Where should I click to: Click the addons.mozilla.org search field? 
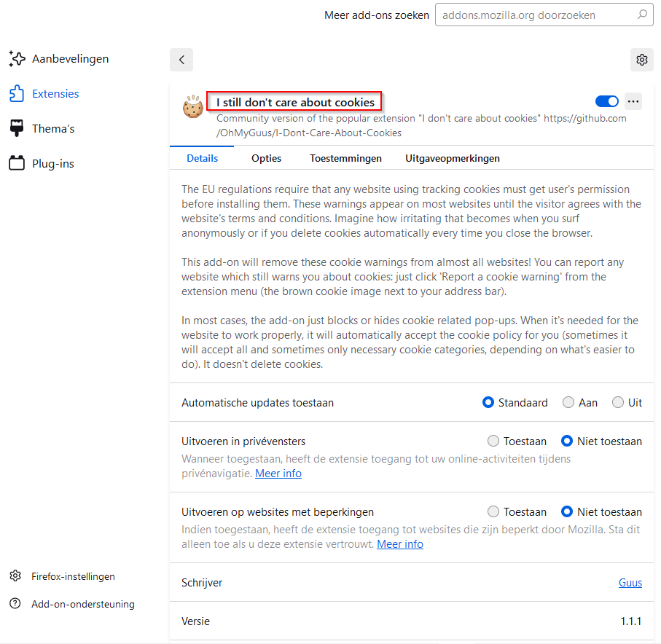(x=544, y=15)
